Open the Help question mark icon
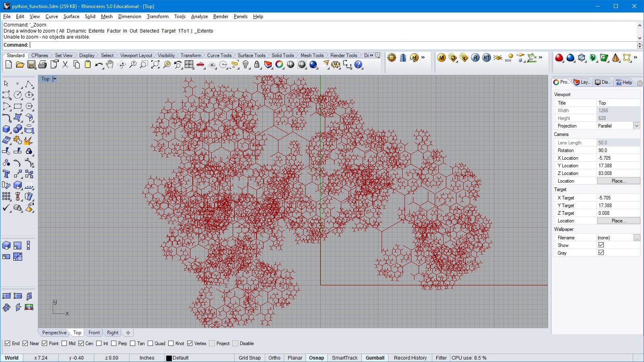This screenshot has height=362, width=644. [x=358, y=65]
